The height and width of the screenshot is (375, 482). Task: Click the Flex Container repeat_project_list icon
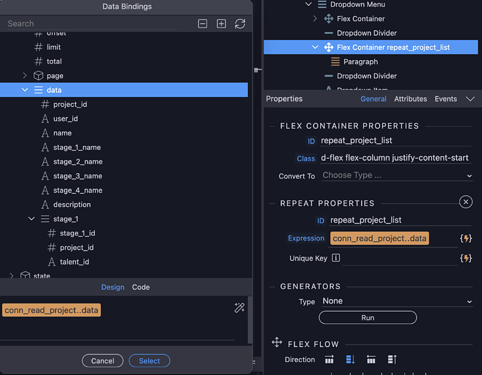(x=329, y=47)
